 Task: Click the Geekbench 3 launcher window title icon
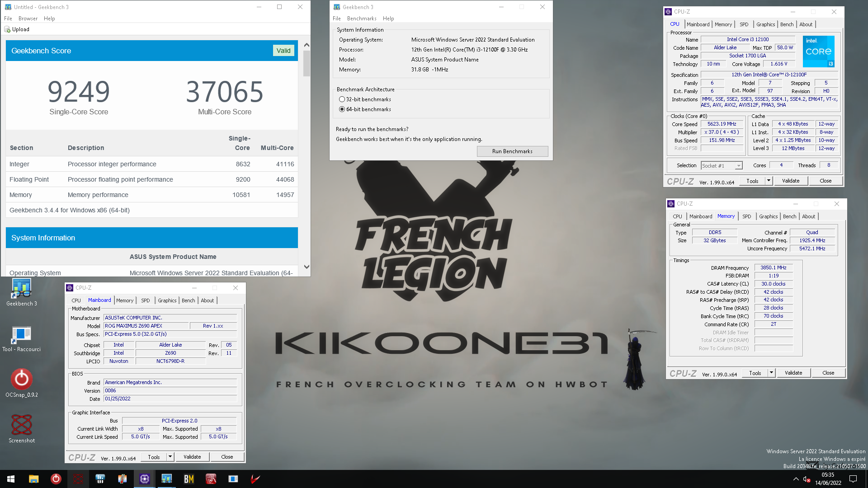336,7
